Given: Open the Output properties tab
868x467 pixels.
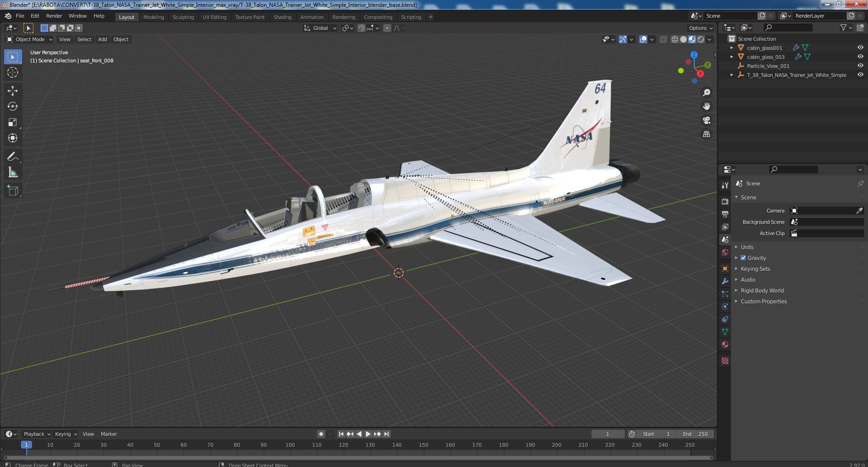Looking at the screenshot, I should tap(725, 214).
